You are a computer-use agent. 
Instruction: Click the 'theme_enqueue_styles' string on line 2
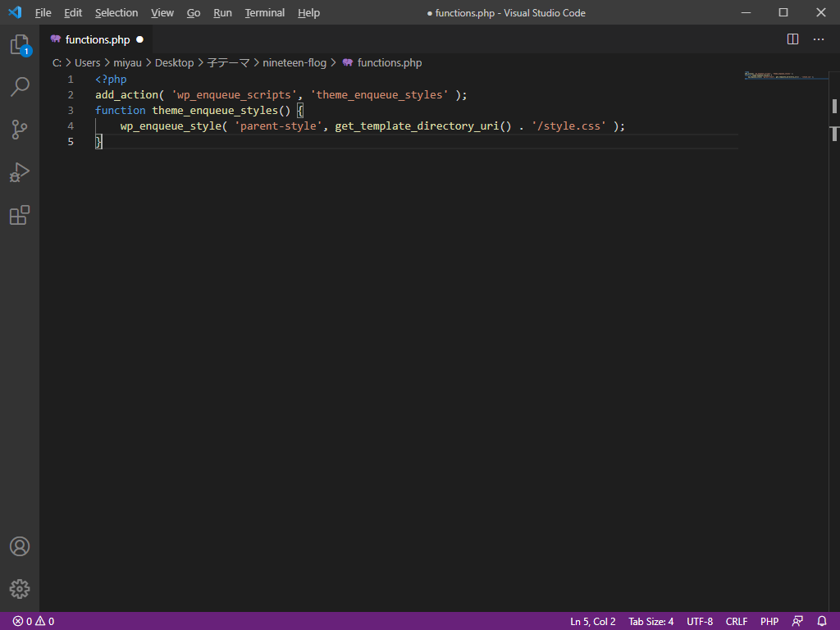pos(379,95)
